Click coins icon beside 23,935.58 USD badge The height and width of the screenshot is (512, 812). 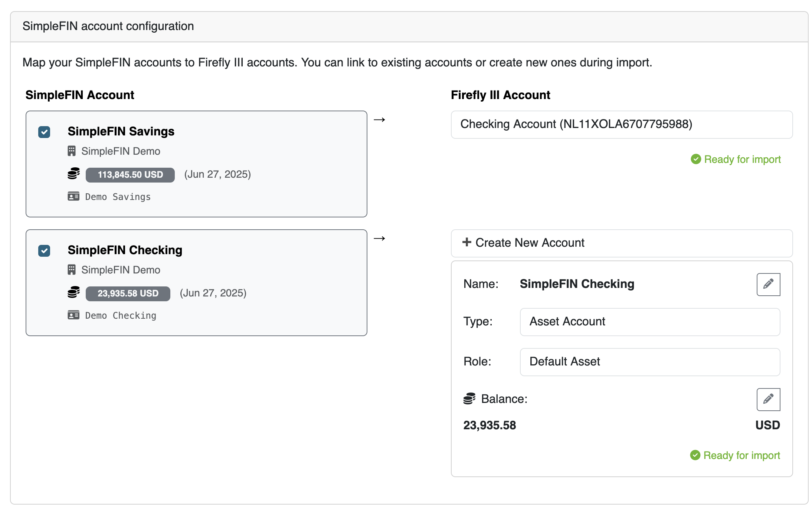pyautogui.click(x=73, y=292)
